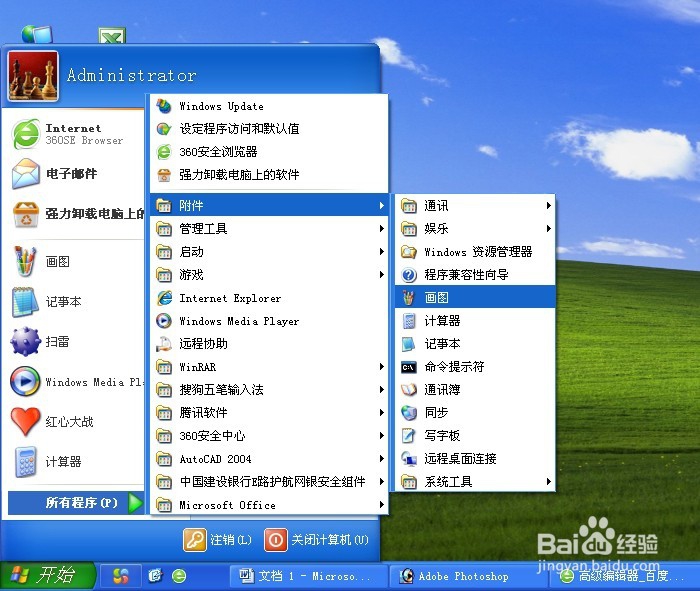Click the quick launch colorful flower icon
The image size is (700, 591).
[121, 576]
